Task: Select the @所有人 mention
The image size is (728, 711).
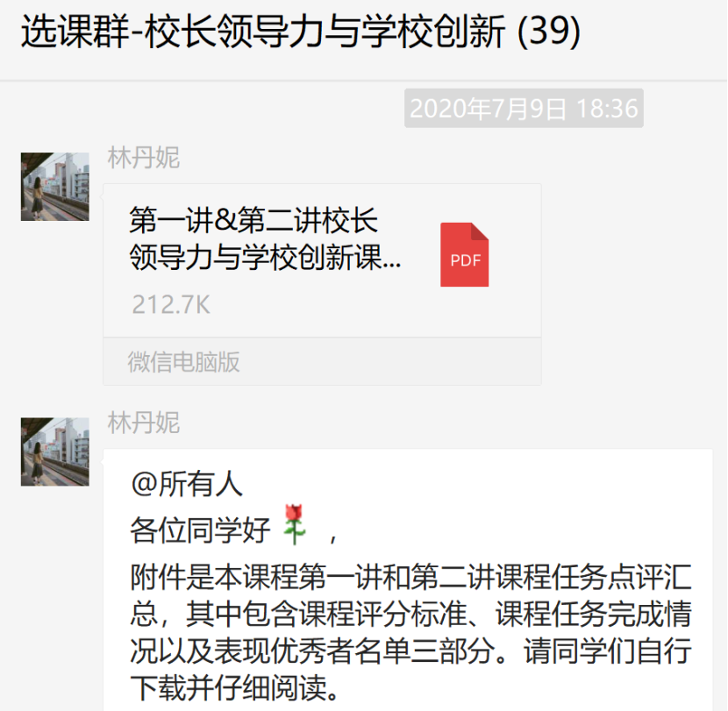Action: (187, 484)
